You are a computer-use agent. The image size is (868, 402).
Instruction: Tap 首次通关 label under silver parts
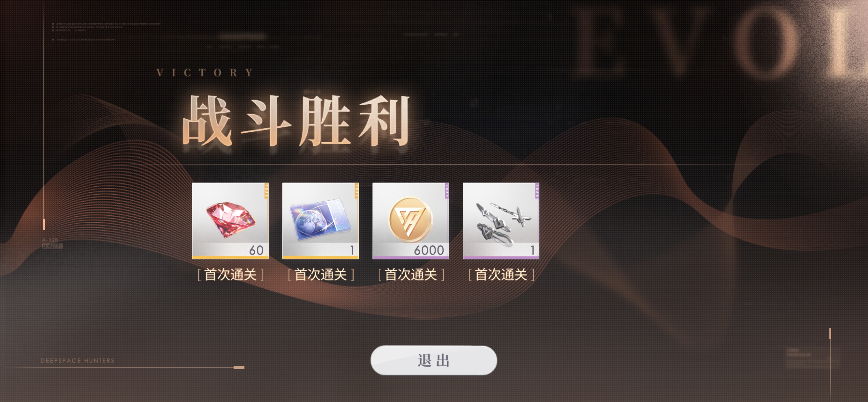[501, 275]
